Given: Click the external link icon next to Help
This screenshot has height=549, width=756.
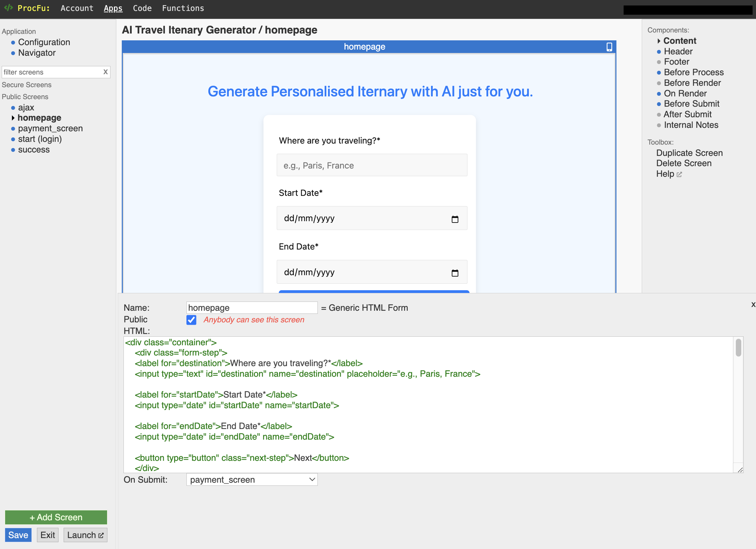Looking at the screenshot, I should [679, 174].
